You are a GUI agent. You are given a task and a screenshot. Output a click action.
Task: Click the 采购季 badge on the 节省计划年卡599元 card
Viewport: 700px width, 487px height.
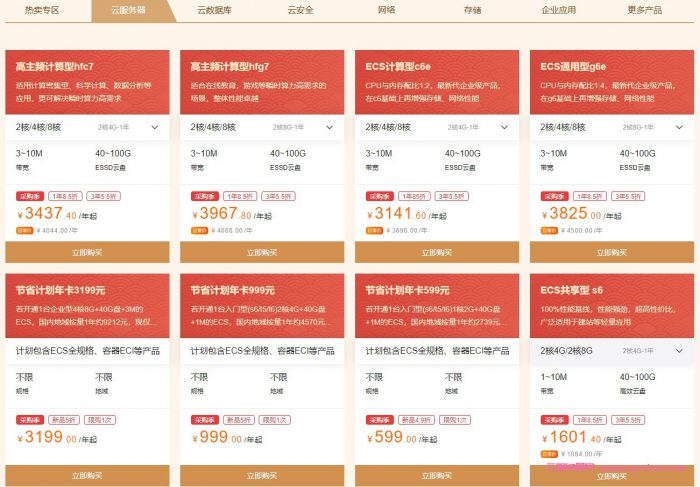pyautogui.click(x=379, y=420)
